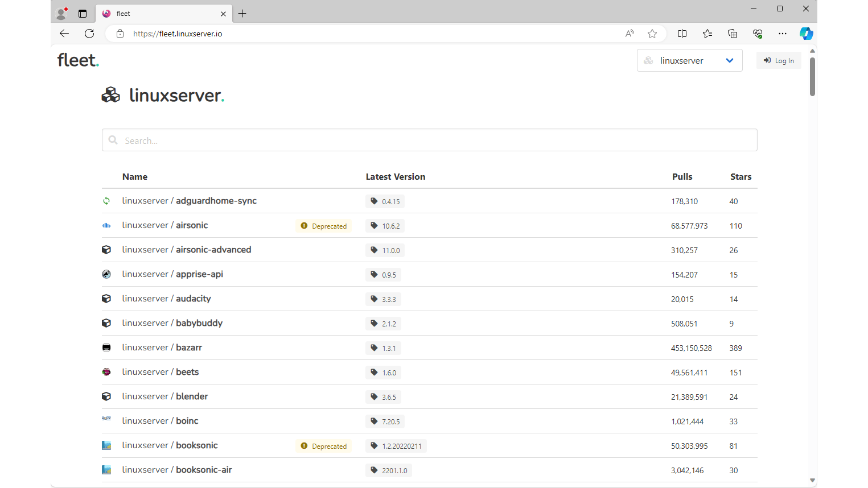Viewport: 868px width, 488px height.
Task: Click the Log In button
Action: click(x=779, y=60)
